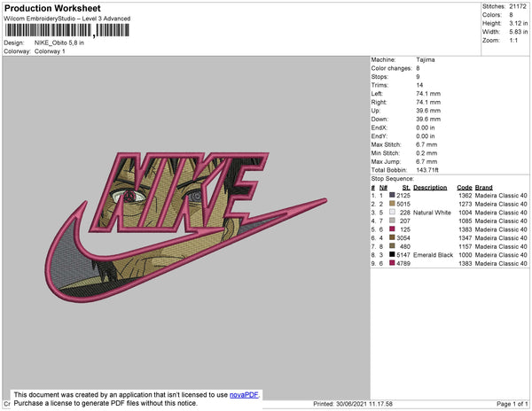Select the "Down:" label
Screen dimensions: 532x411
pos(379,120)
